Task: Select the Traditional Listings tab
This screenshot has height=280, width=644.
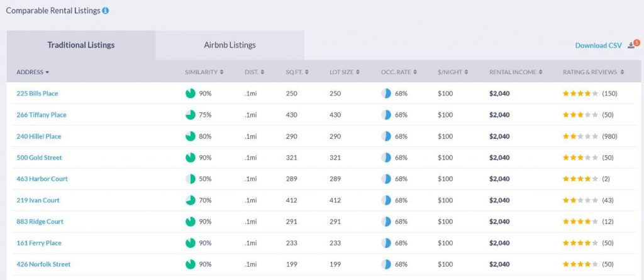Action: [81, 45]
